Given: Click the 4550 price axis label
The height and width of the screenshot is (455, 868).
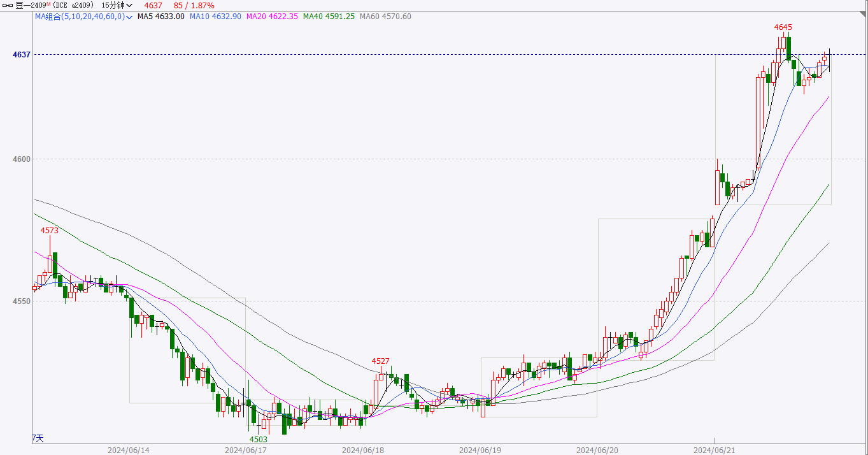Looking at the screenshot, I should [22, 301].
